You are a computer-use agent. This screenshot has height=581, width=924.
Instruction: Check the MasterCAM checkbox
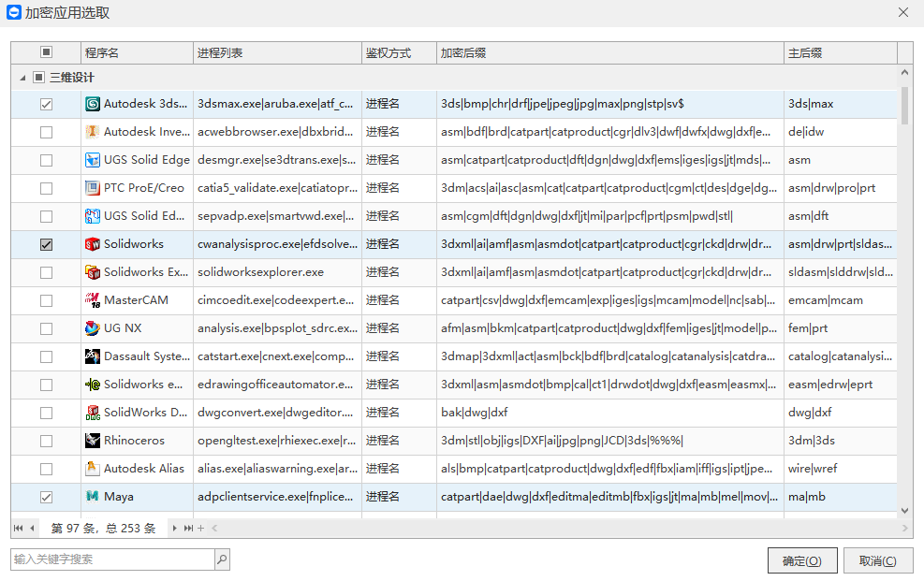coord(46,301)
